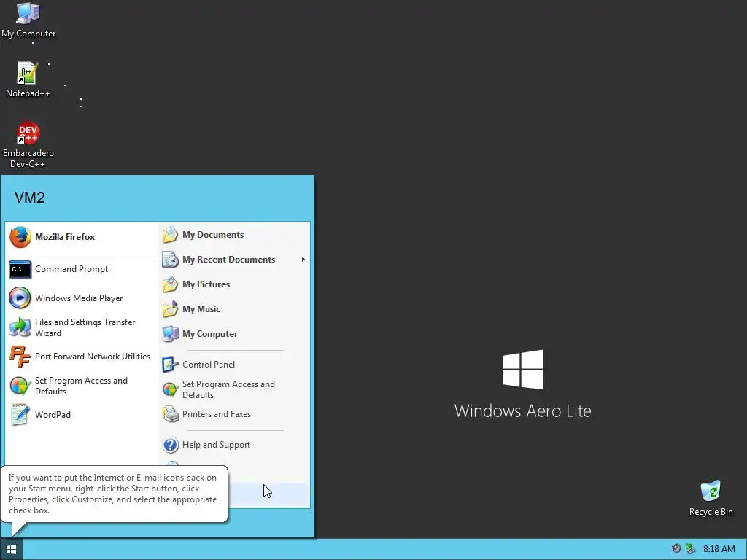Image resolution: width=747 pixels, height=560 pixels.
Task: Open the My Pictures folder
Action: (x=234, y=284)
